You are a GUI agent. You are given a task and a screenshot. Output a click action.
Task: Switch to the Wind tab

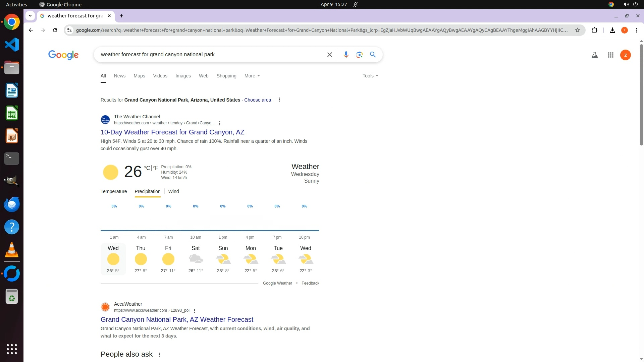pyautogui.click(x=173, y=191)
